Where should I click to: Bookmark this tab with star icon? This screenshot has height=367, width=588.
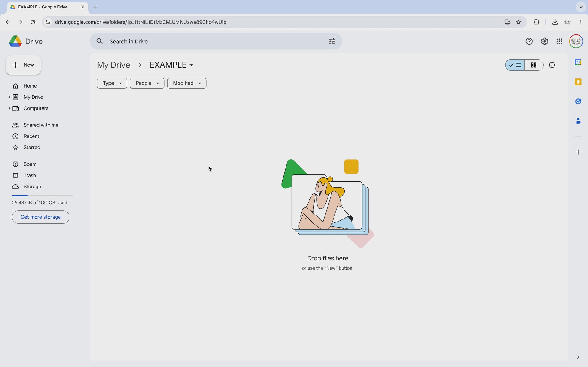519,22
